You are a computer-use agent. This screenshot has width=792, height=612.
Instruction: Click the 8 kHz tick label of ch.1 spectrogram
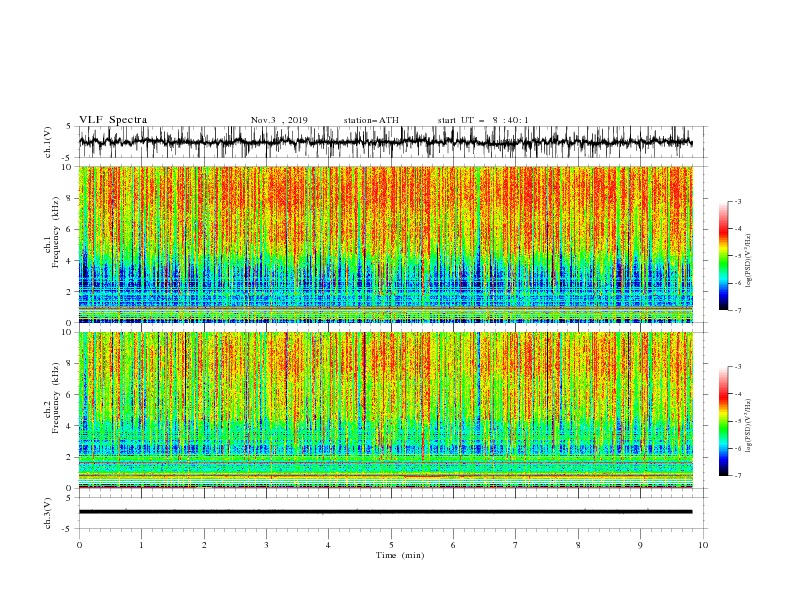(x=70, y=198)
